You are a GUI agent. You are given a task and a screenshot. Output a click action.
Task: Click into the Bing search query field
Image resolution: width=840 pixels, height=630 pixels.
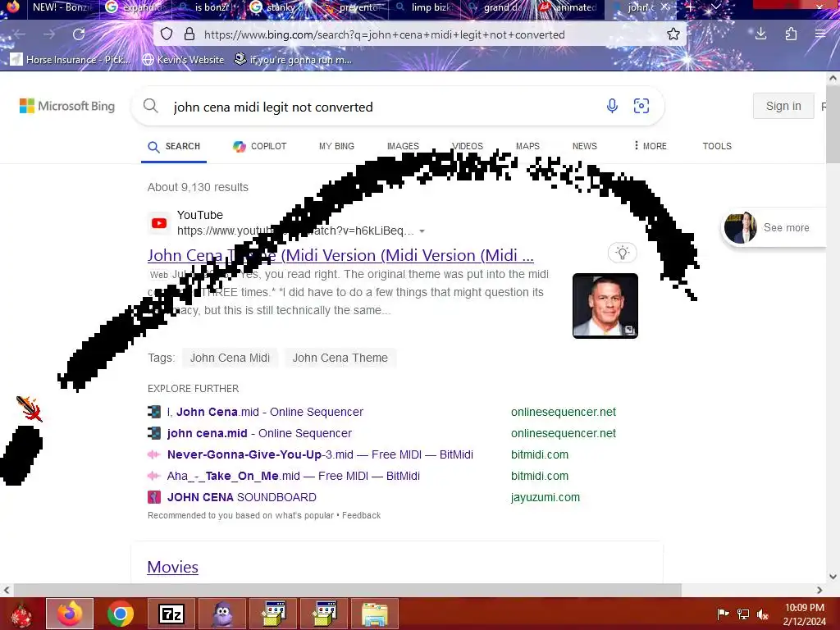click(x=381, y=107)
